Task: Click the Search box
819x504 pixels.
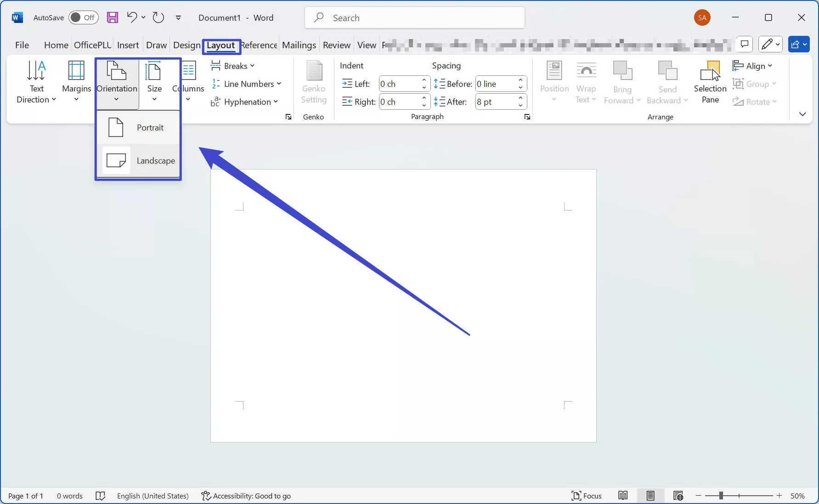Action: tap(415, 17)
